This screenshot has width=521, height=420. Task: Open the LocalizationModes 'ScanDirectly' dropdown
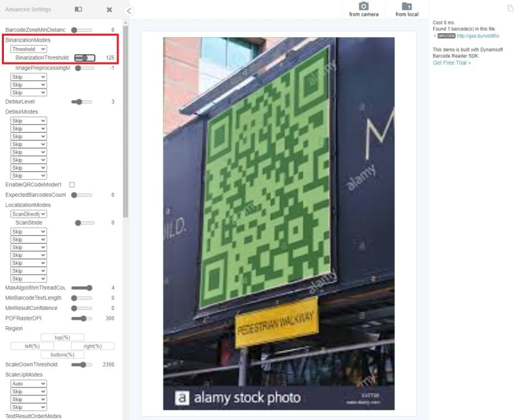[29, 214]
